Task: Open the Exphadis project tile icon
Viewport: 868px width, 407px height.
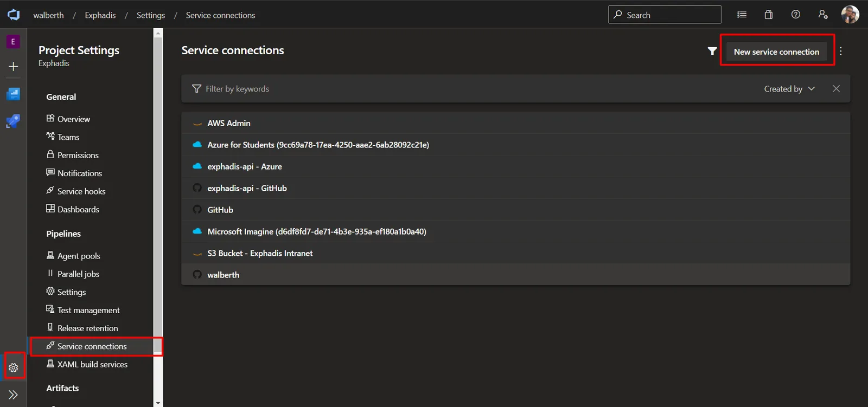Action: [x=13, y=42]
